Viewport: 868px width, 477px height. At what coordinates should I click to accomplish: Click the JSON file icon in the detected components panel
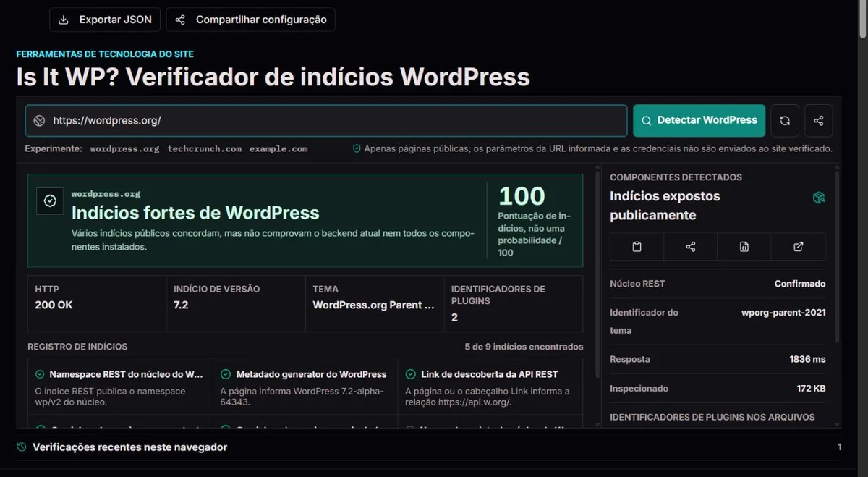(744, 247)
